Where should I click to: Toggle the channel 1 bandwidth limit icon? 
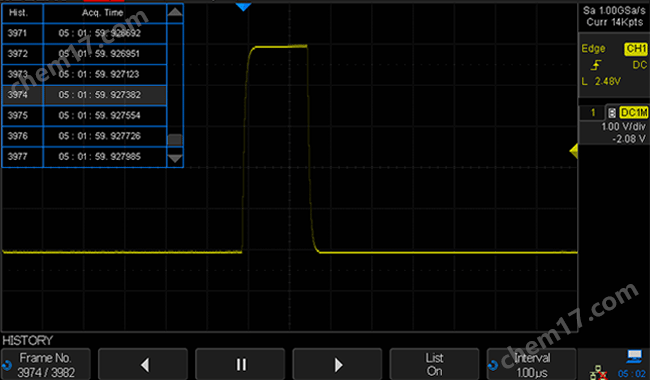click(611, 113)
